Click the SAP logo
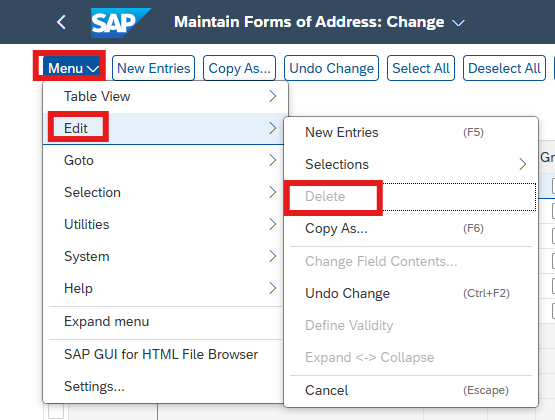The height and width of the screenshot is (420, 555). click(x=121, y=23)
